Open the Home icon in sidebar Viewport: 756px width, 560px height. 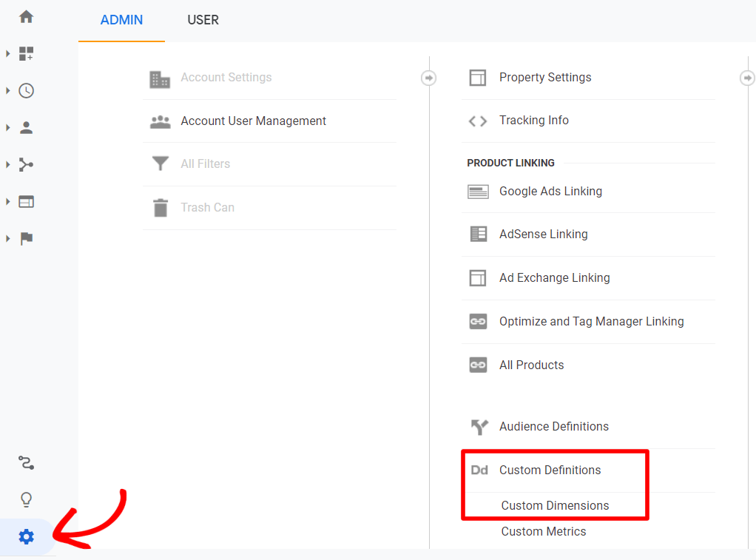click(x=26, y=17)
